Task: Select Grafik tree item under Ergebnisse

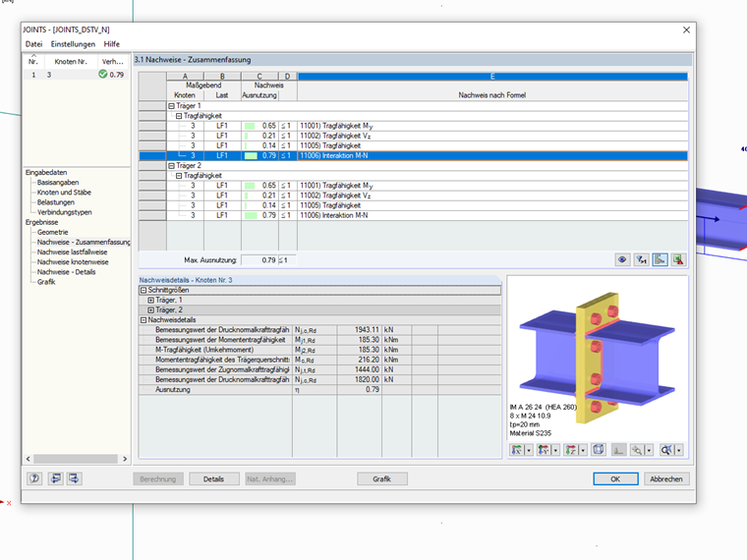Action: [46, 282]
